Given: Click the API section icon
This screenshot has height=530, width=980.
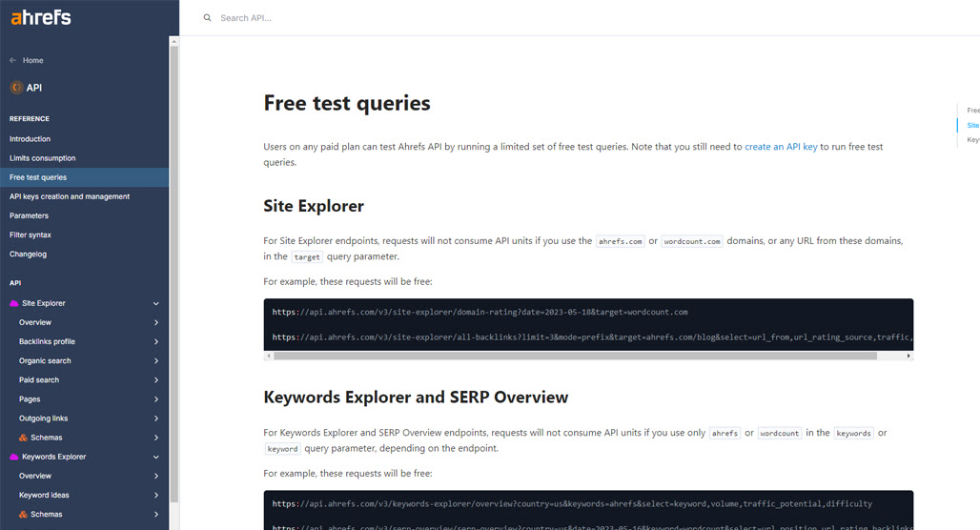Looking at the screenshot, I should click(x=17, y=88).
